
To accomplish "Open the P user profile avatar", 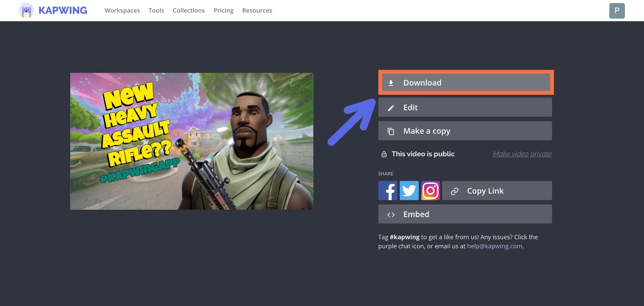I will [x=617, y=11].
